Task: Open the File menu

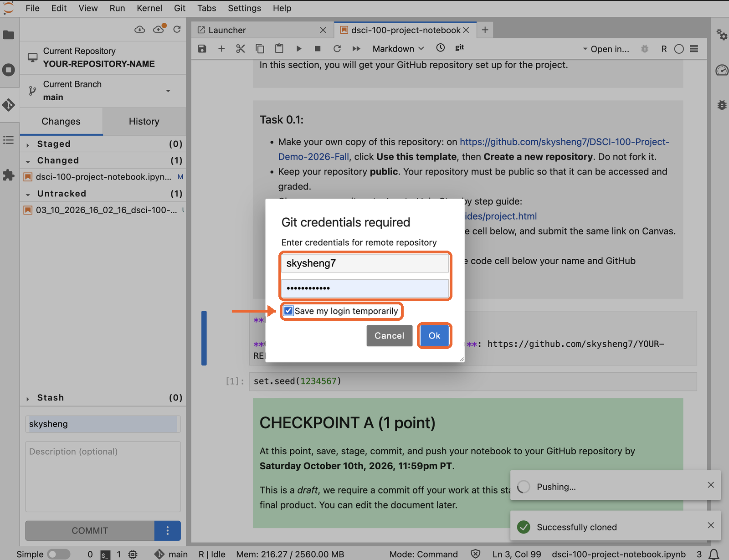Action: 32,8
